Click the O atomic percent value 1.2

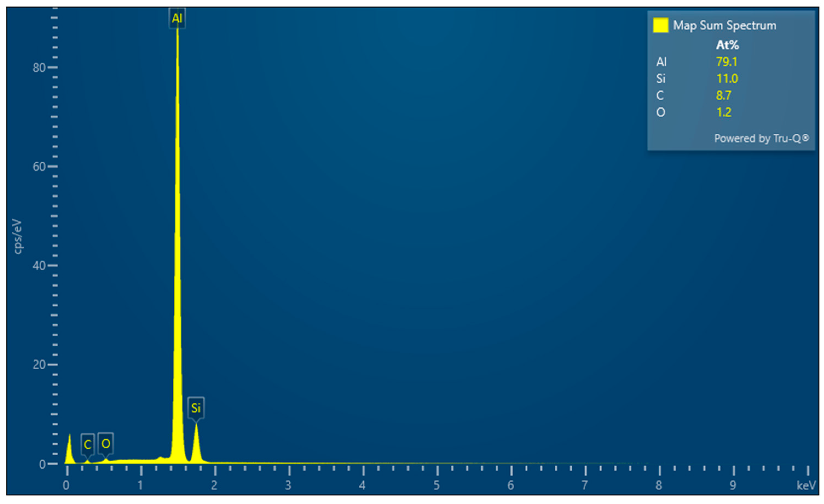tap(724, 112)
